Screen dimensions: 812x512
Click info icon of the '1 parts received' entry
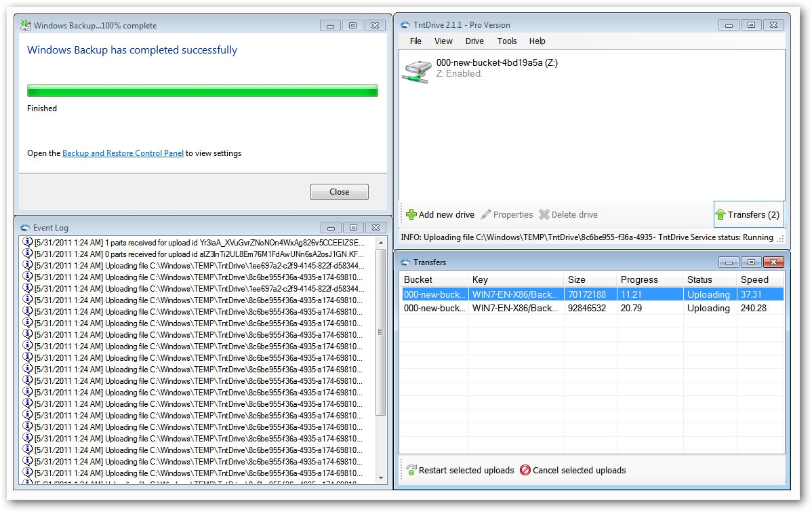tap(27, 242)
